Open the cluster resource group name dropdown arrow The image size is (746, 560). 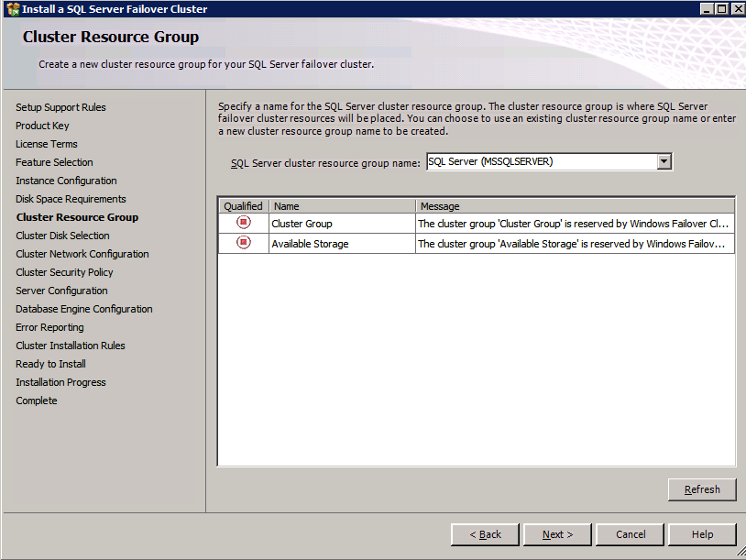(664, 161)
